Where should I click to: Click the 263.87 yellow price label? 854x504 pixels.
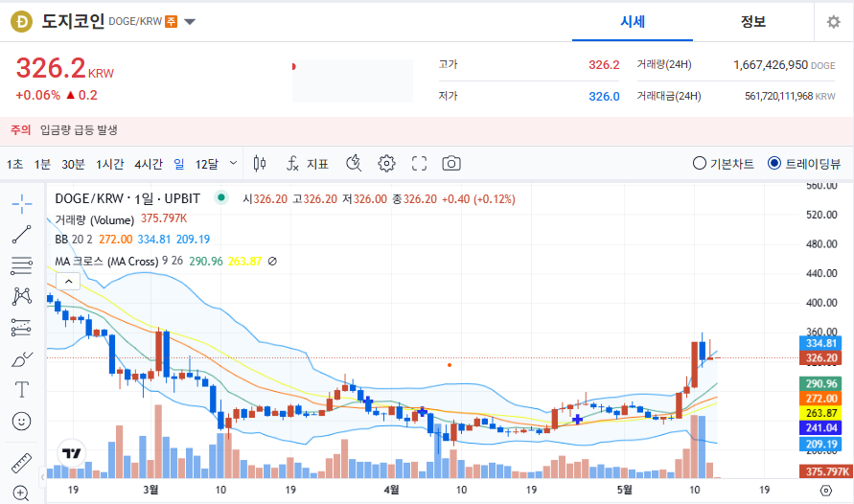820,413
